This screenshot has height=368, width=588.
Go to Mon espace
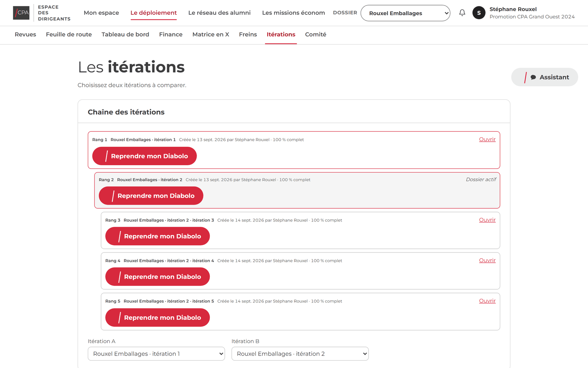pyautogui.click(x=101, y=13)
